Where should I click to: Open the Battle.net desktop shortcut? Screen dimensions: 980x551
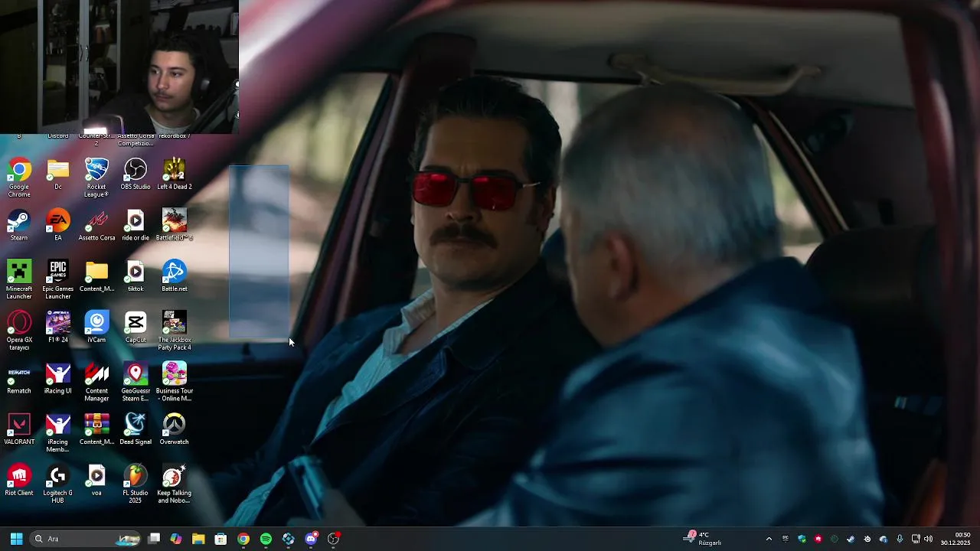174,277
